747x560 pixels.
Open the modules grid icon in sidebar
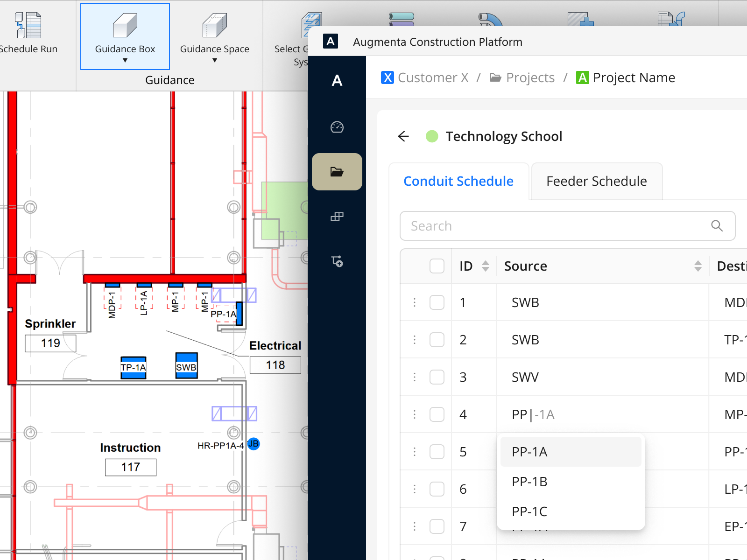click(337, 216)
